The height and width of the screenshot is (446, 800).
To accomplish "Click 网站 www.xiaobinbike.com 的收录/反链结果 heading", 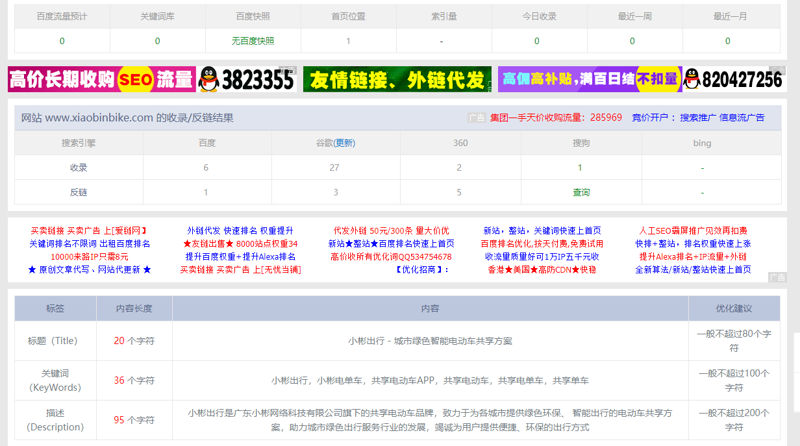I will tap(127, 117).
